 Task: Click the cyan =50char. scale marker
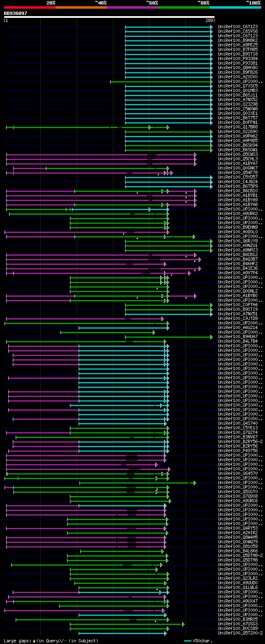(x=188, y=641)
